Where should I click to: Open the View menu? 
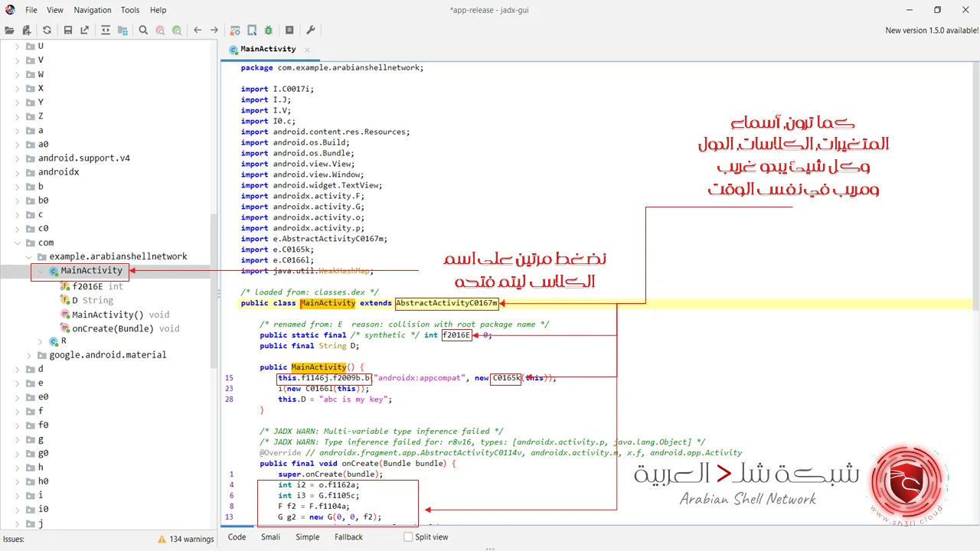pyautogui.click(x=55, y=10)
